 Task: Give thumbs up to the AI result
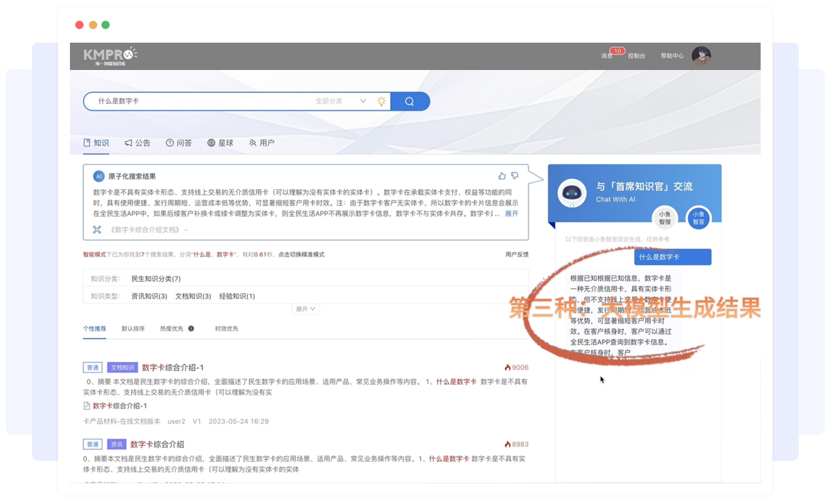coord(502,176)
